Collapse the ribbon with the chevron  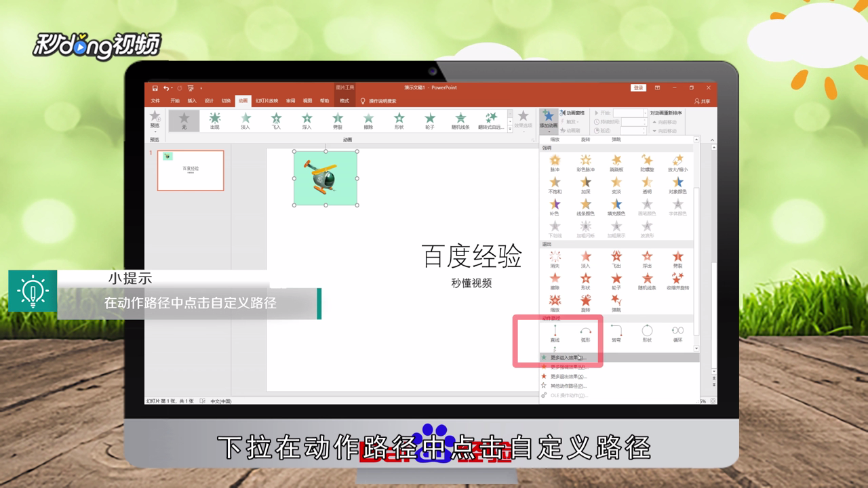(713, 140)
